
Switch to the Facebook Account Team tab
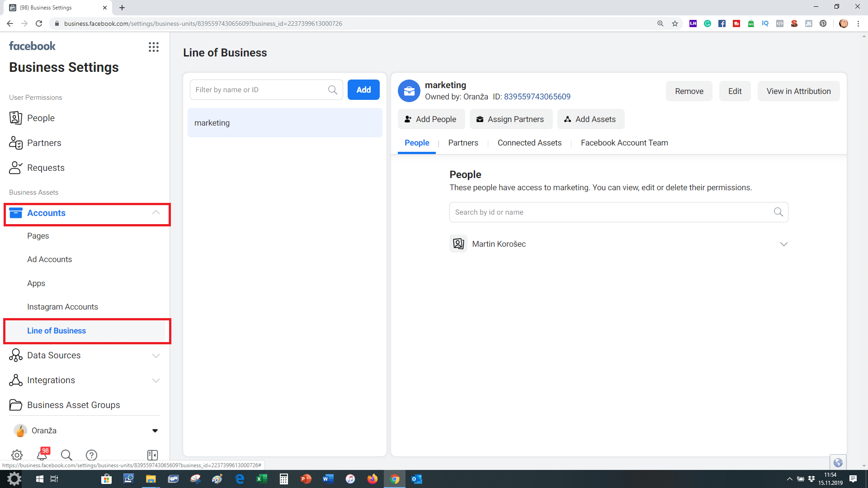pos(624,143)
